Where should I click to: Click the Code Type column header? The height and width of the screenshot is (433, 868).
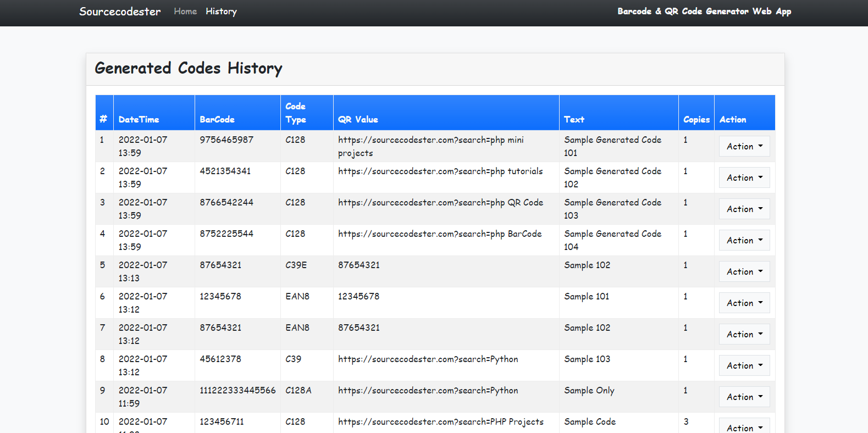(x=307, y=113)
